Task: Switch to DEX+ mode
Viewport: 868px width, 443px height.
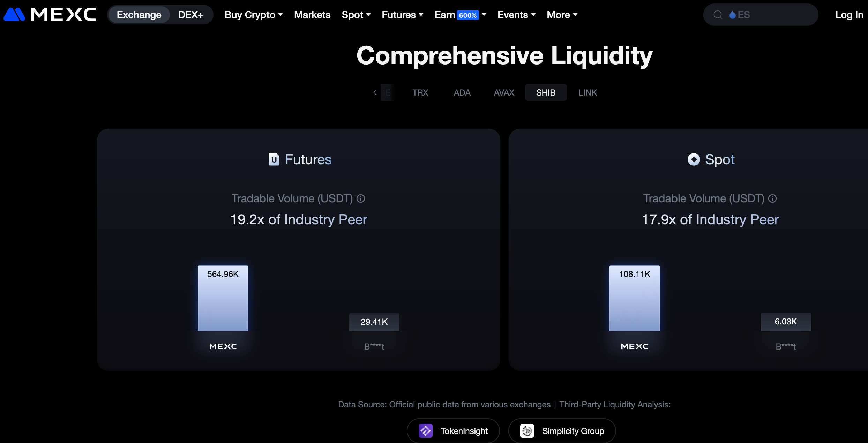Action: [x=190, y=15]
